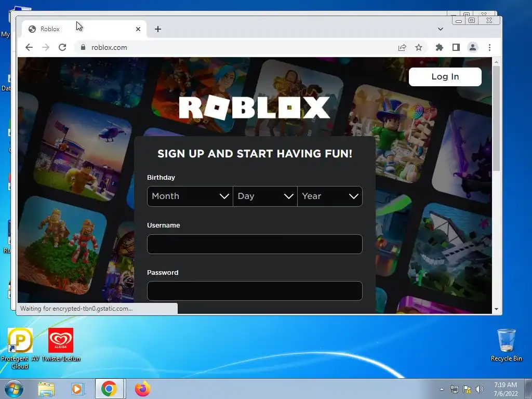The height and width of the screenshot is (399, 532).
Task: Click the padlock site info icon
Action: pyautogui.click(x=83, y=47)
